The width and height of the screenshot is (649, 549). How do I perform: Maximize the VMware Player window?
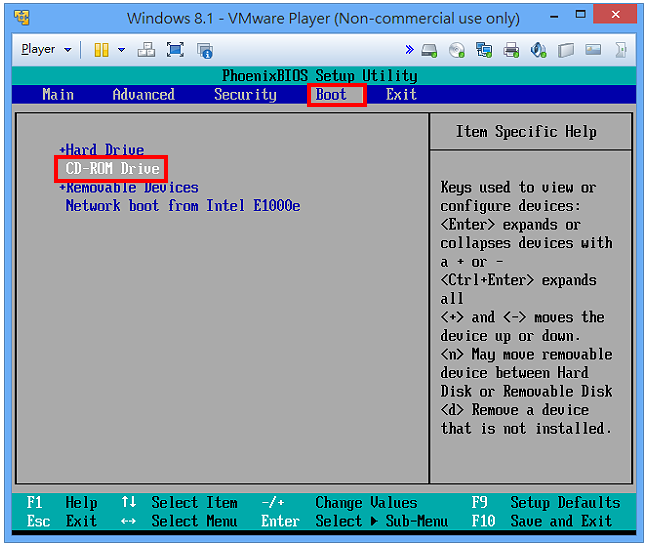tap(581, 15)
